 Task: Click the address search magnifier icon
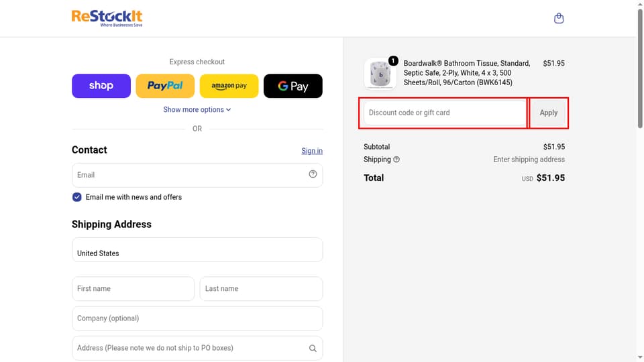[313, 348]
